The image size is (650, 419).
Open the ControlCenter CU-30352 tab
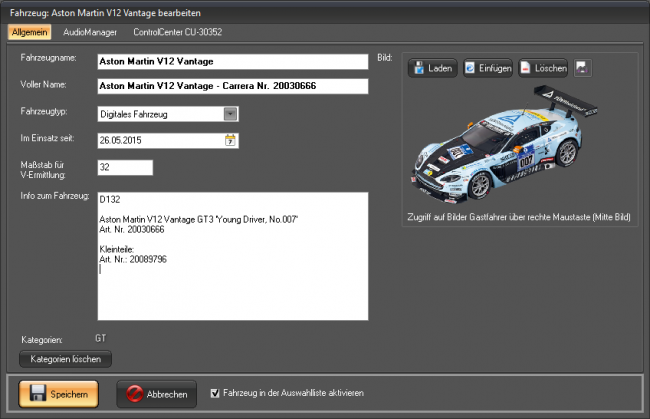pos(177,32)
